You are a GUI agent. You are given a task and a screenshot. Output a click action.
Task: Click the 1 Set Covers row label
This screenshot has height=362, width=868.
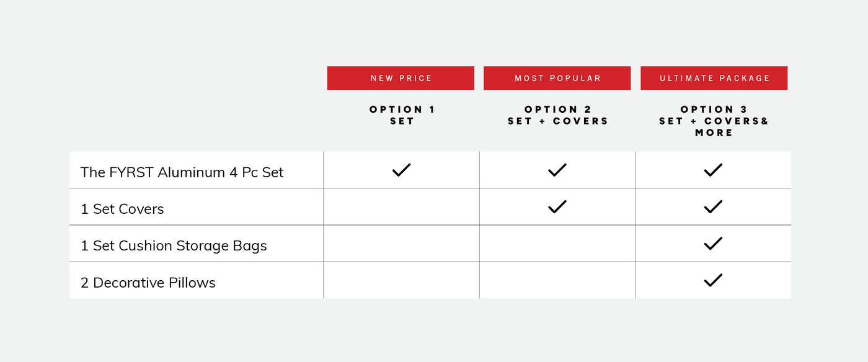click(x=122, y=209)
